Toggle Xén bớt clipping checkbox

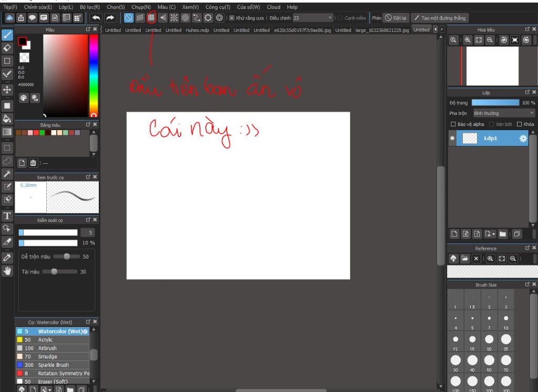(491, 124)
